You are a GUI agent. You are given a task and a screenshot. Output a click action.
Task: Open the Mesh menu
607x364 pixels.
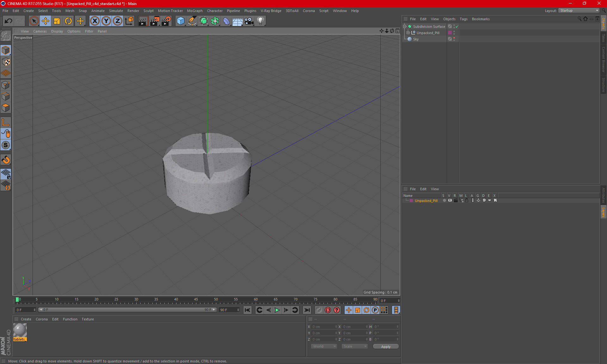pos(70,11)
